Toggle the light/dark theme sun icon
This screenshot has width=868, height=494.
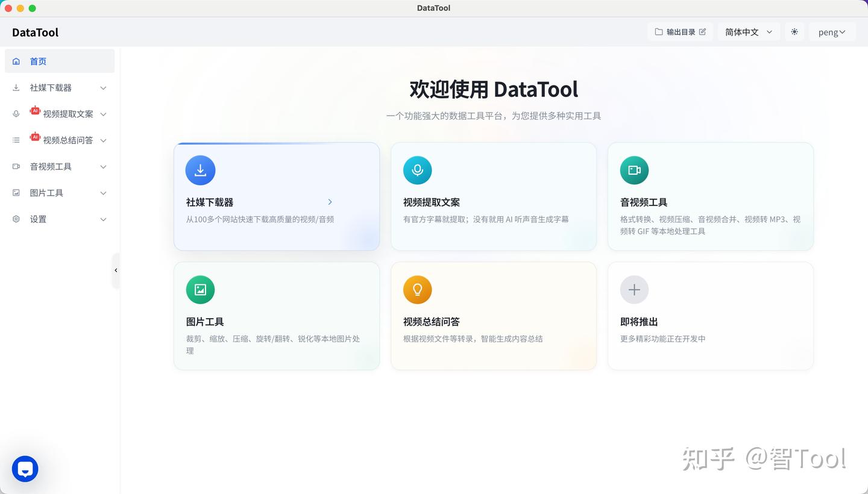794,32
